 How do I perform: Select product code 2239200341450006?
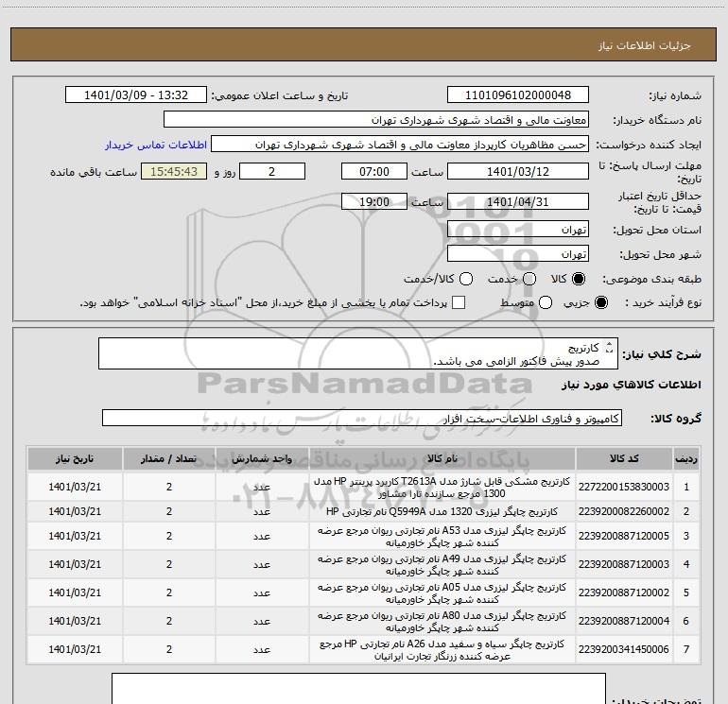(x=624, y=649)
